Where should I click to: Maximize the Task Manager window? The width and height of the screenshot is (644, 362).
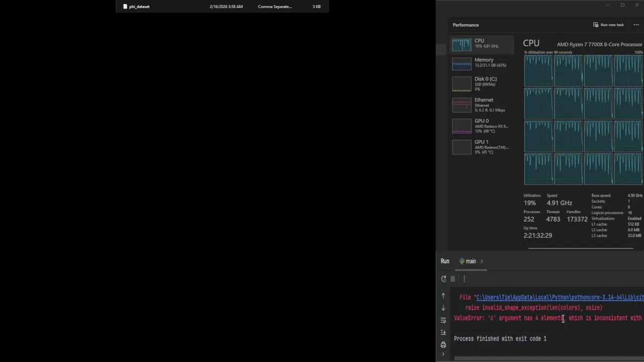622,5
